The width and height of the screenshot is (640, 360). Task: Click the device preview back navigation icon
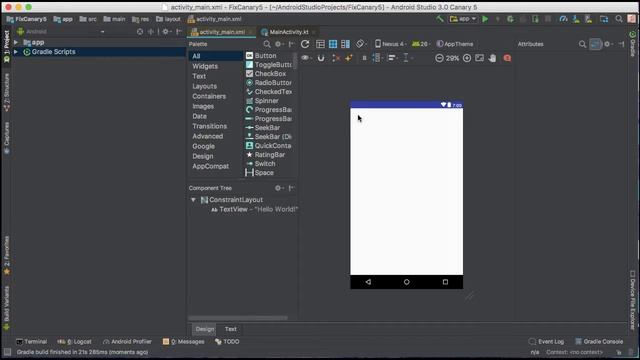[368, 282]
